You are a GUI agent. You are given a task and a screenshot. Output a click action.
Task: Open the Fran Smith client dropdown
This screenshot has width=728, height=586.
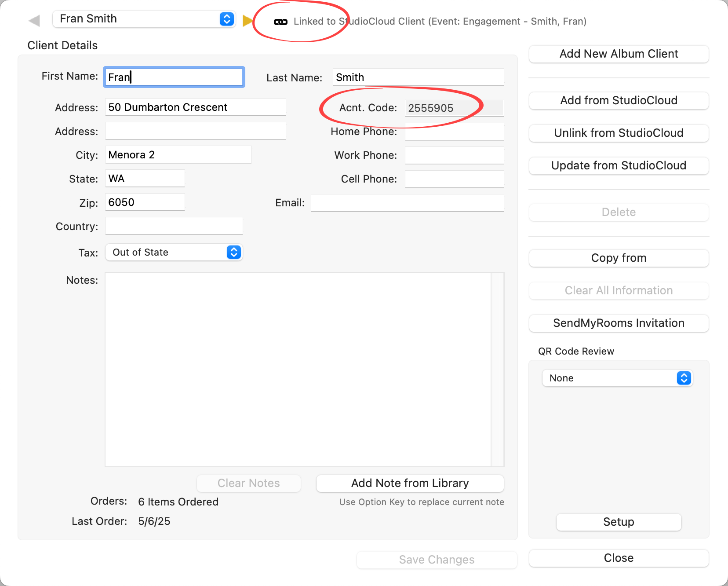[226, 19]
